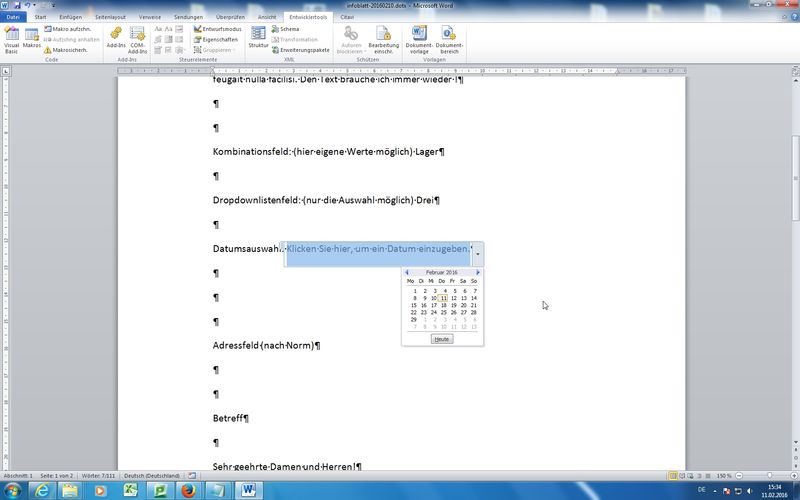This screenshot has width=800, height=500.
Task: Click the date placeholder 'Klicken Sie hier'
Action: (x=378, y=249)
